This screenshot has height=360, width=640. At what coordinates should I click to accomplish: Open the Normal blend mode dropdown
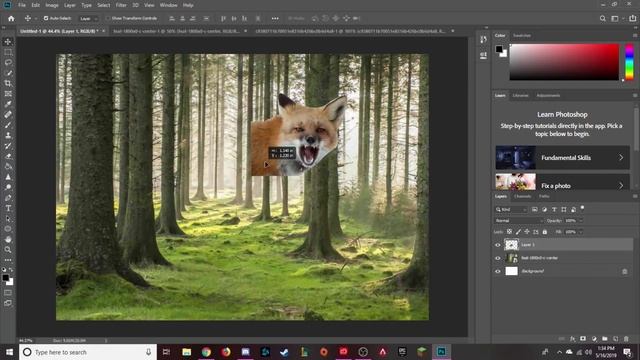point(519,221)
